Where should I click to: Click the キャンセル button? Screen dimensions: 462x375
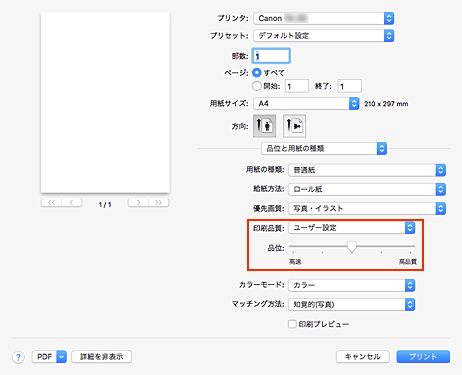pos(363,357)
